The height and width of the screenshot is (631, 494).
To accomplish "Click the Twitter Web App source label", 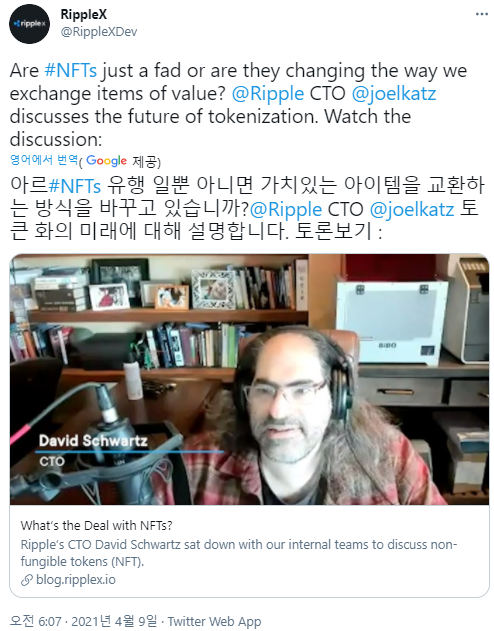I will tap(214, 621).
